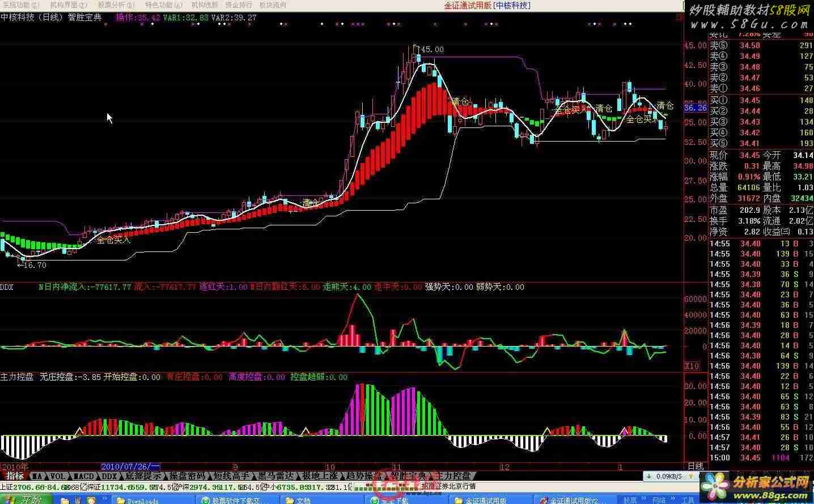This screenshot has height=504, width=814.
Task: Click the 换手 3.18% value
Action: tap(749, 221)
